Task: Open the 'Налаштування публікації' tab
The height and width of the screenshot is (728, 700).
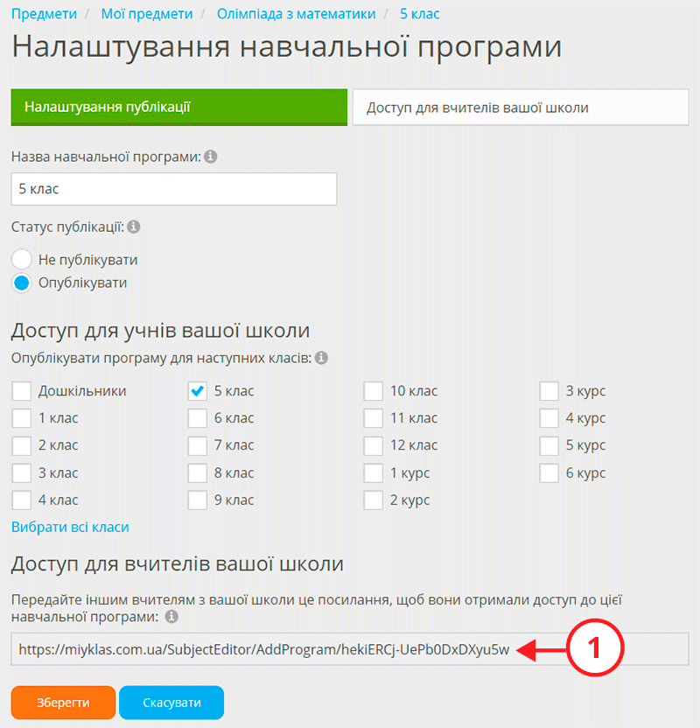Action: click(178, 108)
